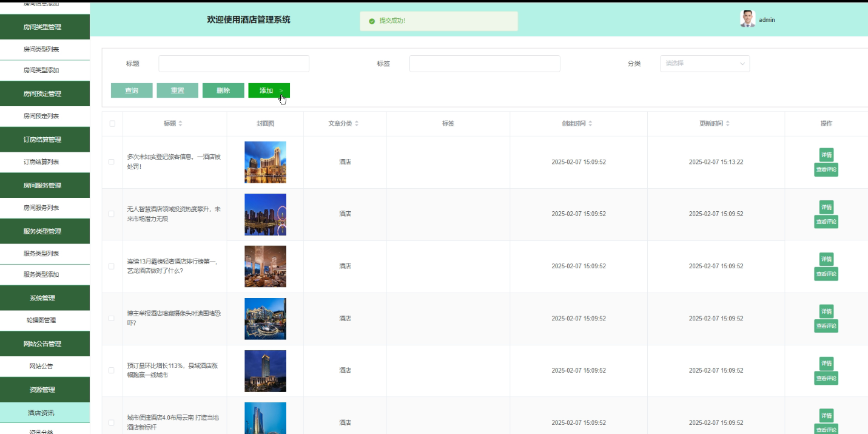Click admin username in the header

tap(767, 20)
